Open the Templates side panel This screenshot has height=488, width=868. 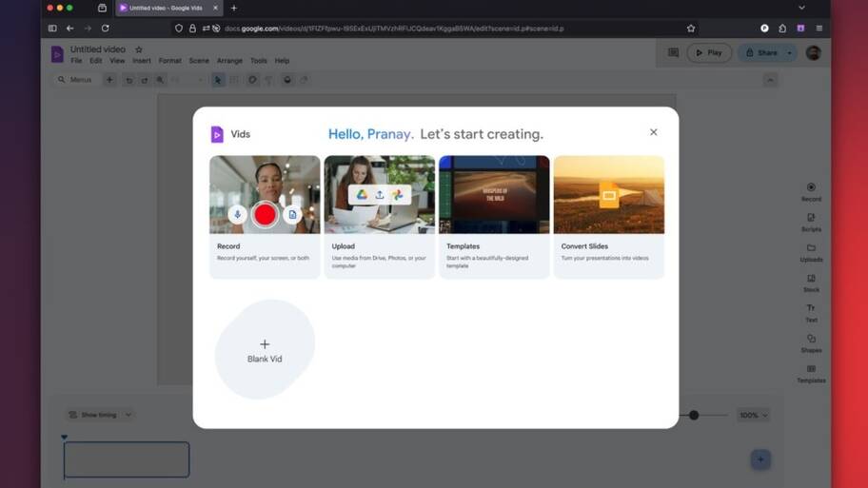click(811, 374)
